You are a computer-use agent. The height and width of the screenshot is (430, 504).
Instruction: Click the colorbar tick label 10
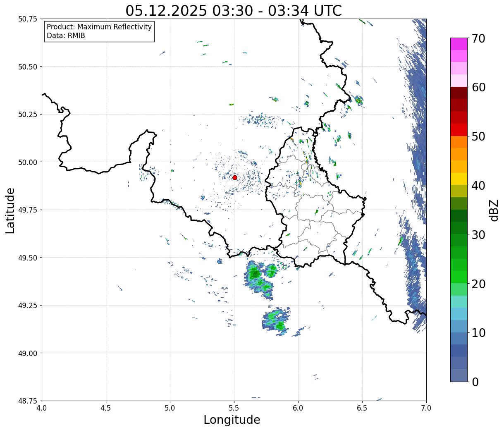pyautogui.click(x=479, y=332)
